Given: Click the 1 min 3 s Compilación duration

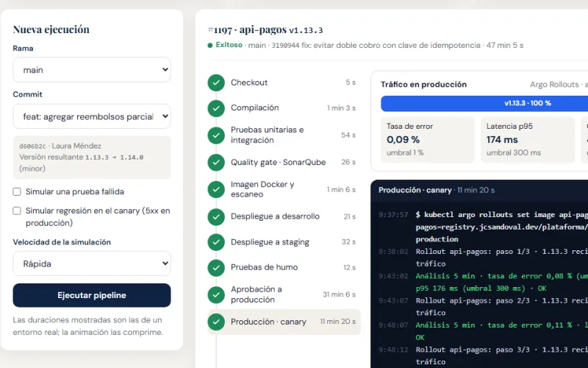Looking at the screenshot, I should coord(341,108).
